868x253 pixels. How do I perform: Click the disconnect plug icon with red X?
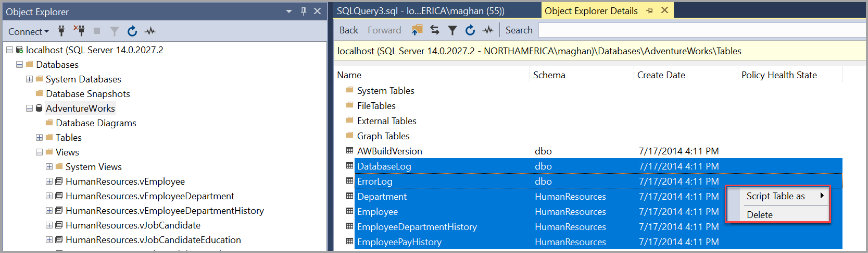[x=79, y=31]
